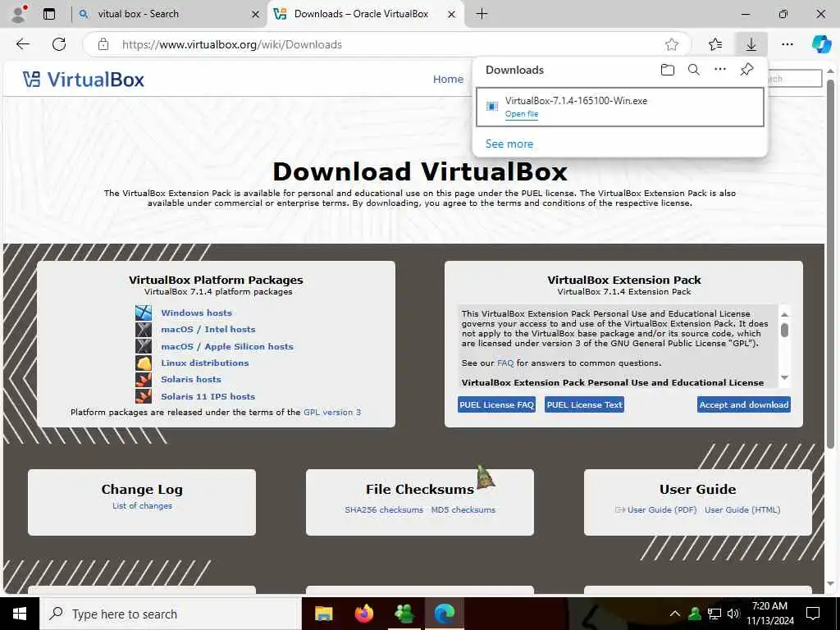
Task: Open the User Guide (PDF) link
Action: 662,510
